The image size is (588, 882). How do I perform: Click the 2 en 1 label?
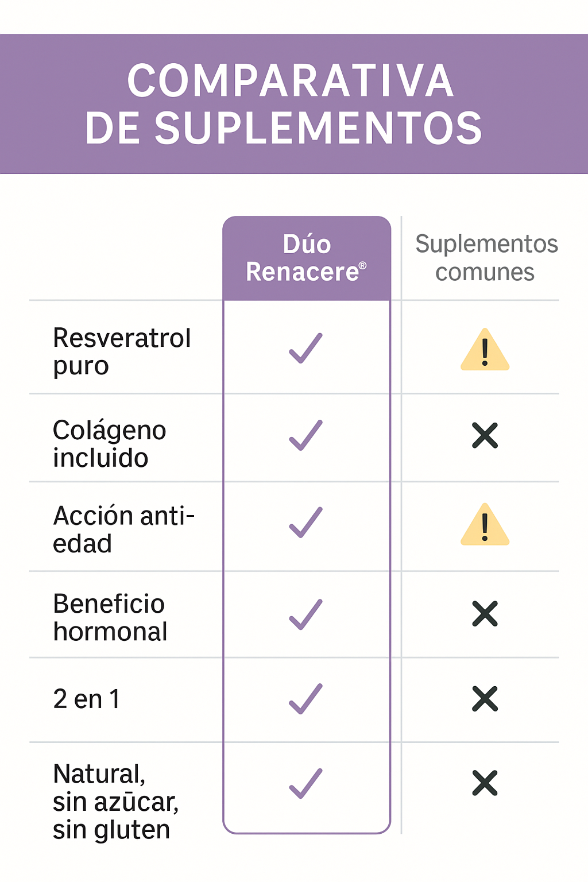click(x=87, y=699)
